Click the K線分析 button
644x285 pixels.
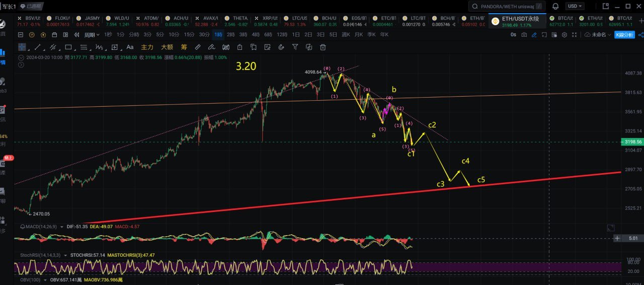(x=624, y=35)
